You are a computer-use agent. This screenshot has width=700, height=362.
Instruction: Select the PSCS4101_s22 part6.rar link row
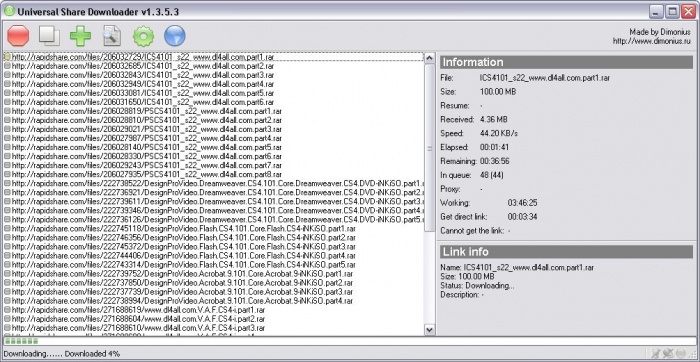tap(213, 156)
